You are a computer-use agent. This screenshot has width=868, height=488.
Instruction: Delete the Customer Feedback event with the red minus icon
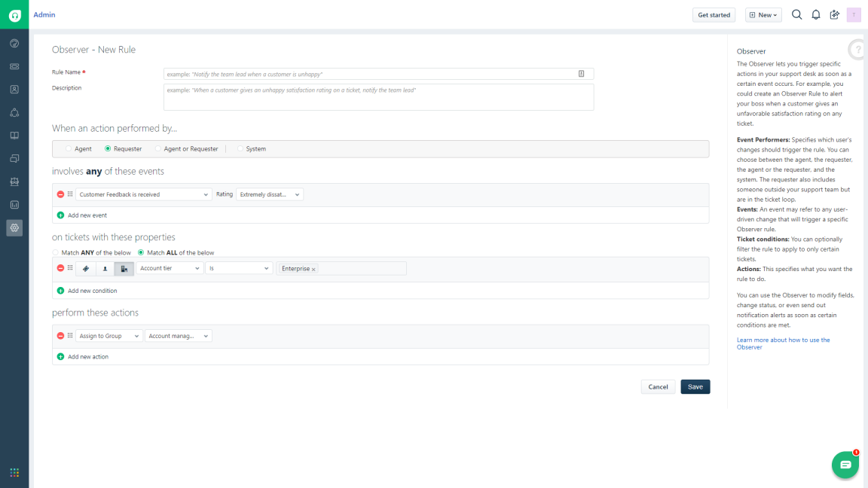pyautogui.click(x=60, y=194)
